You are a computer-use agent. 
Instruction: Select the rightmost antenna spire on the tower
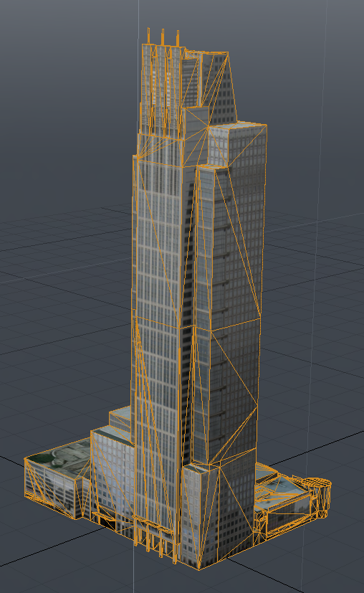tap(178, 39)
